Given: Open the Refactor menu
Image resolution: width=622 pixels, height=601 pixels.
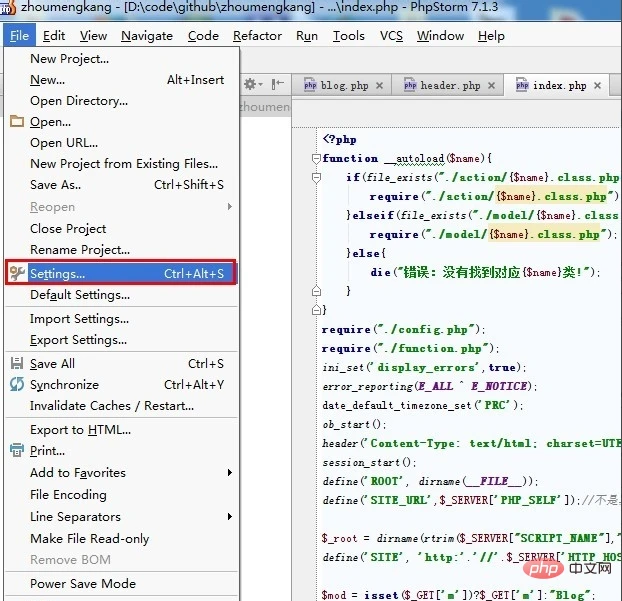Looking at the screenshot, I should 257,36.
